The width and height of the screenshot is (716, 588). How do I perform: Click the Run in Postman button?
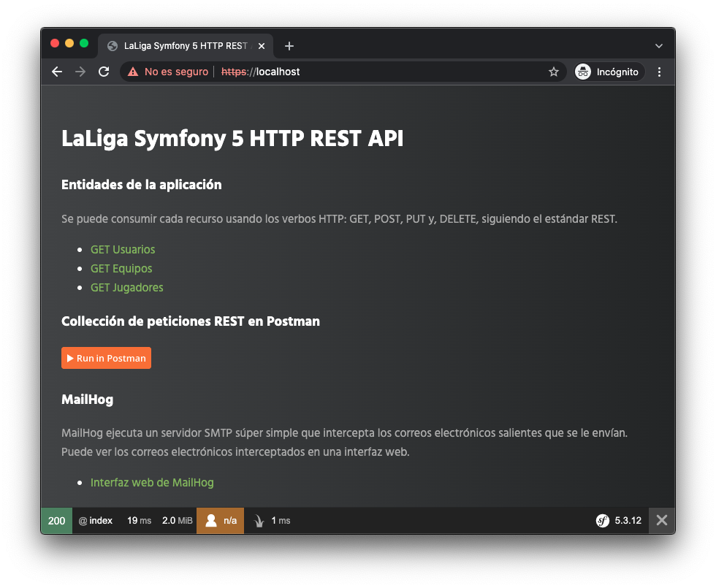pyautogui.click(x=106, y=358)
